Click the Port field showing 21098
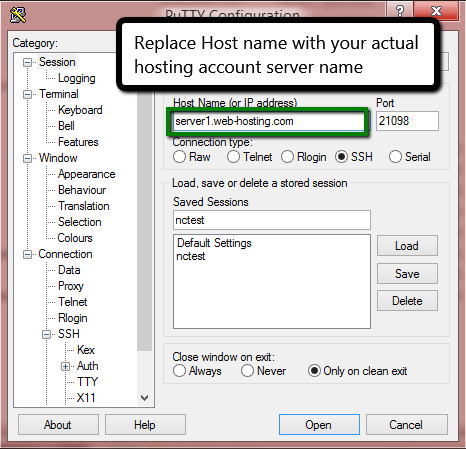Image resolution: width=466 pixels, height=449 pixels. coord(407,121)
